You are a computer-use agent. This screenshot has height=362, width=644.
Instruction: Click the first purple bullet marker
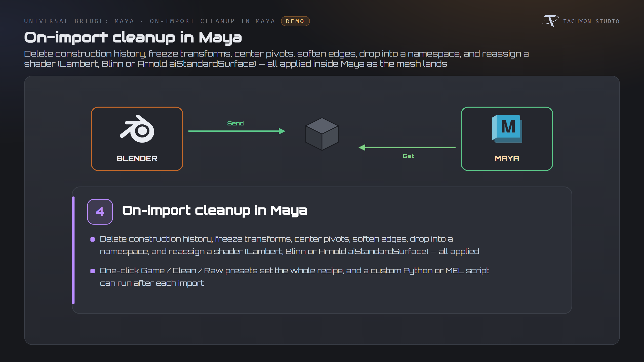point(93,239)
